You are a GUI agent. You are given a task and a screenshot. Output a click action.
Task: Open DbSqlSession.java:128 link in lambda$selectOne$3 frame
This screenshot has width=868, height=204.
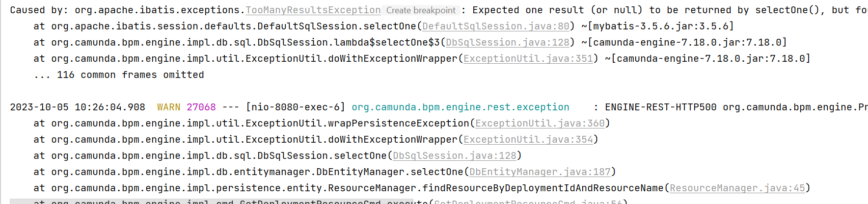point(508,42)
